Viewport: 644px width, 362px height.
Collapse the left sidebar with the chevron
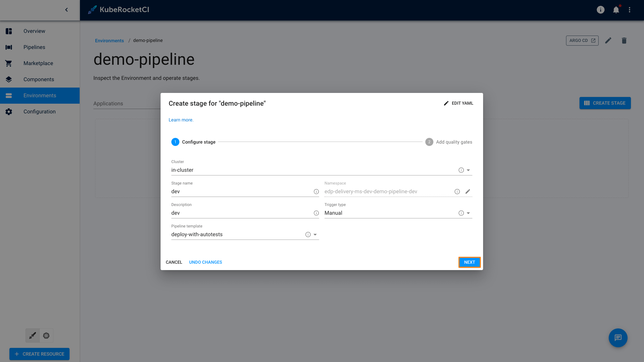(66, 10)
